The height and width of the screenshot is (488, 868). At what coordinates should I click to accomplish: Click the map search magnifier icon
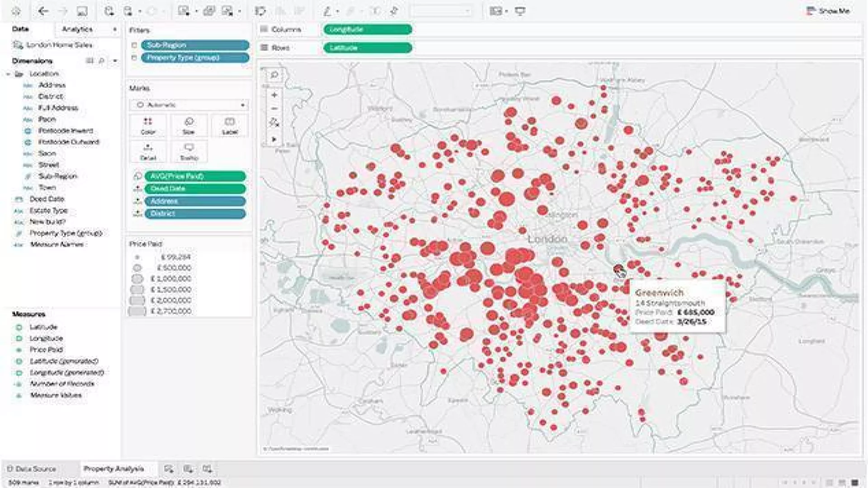[x=274, y=75]
